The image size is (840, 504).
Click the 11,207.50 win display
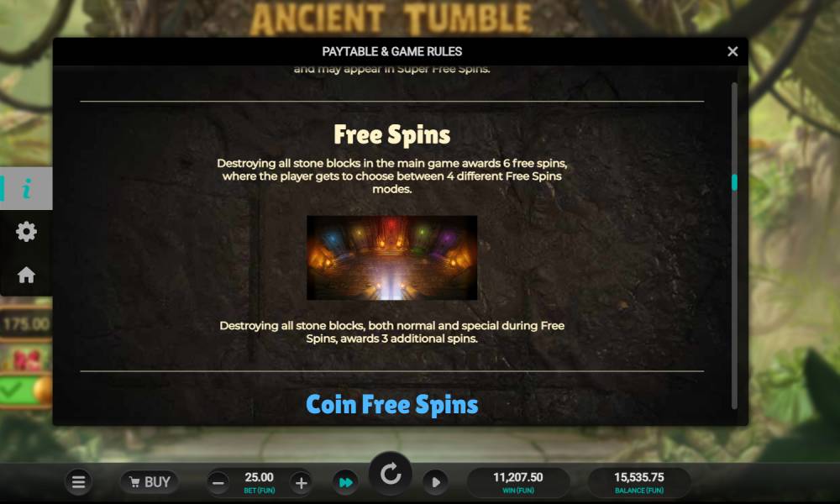tap(518, 482)
